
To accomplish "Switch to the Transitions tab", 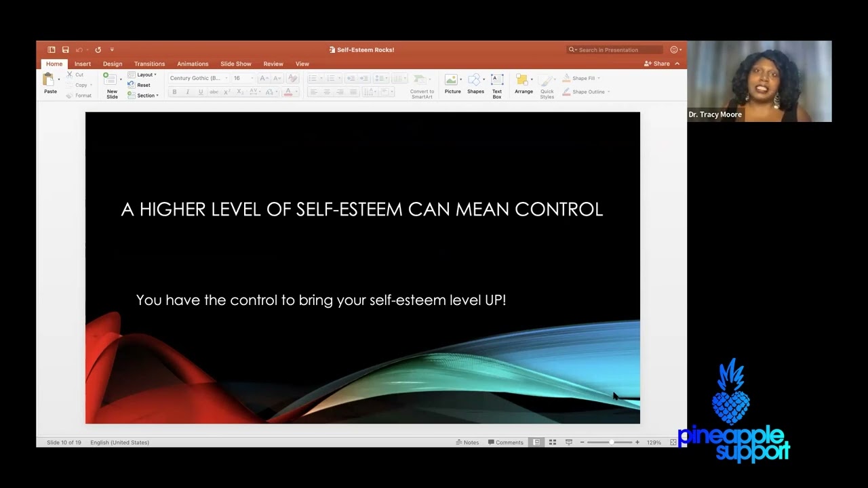I will click(x=149, y=64).
